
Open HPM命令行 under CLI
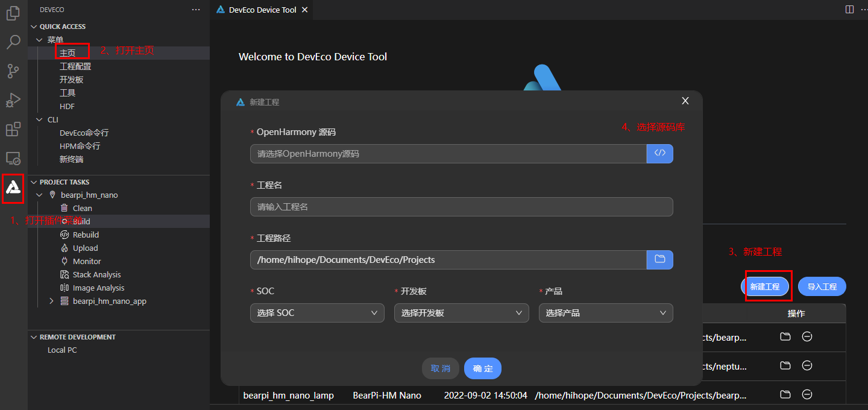tap(80, 146)
